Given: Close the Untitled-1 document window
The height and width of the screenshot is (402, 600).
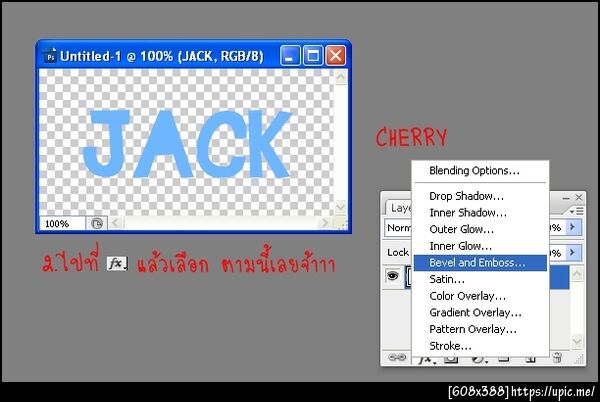Looking at the screenshot, I should point(336,56).
